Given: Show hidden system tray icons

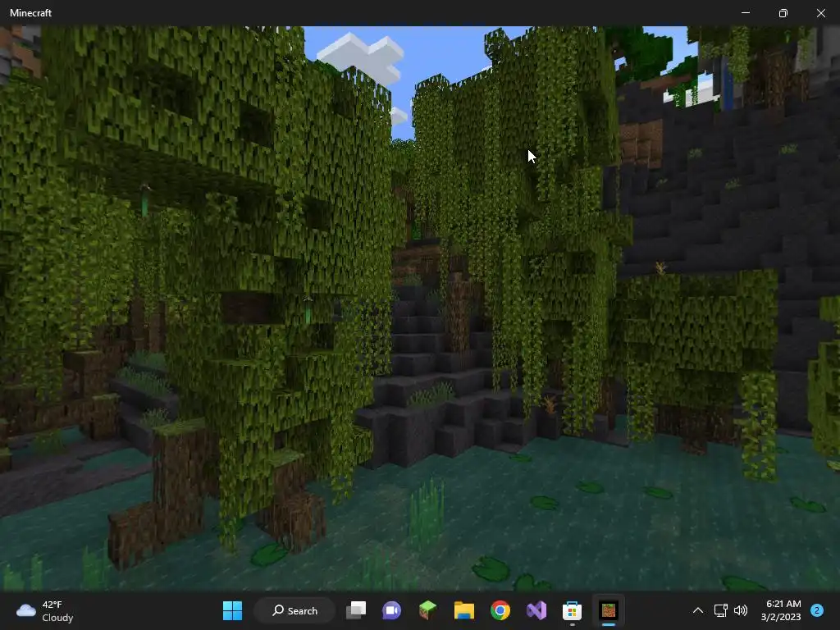Looking at the screenshot, I should click(697, 610).
